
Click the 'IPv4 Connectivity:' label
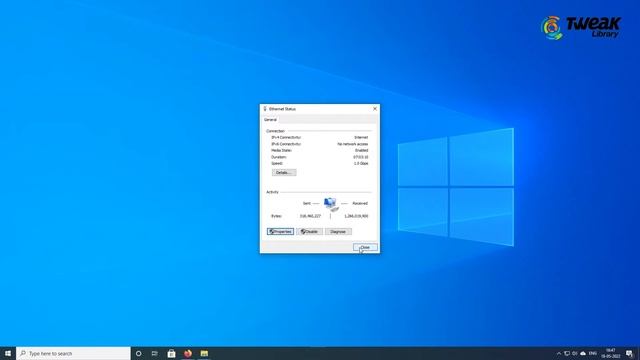(x=286, y=138)
